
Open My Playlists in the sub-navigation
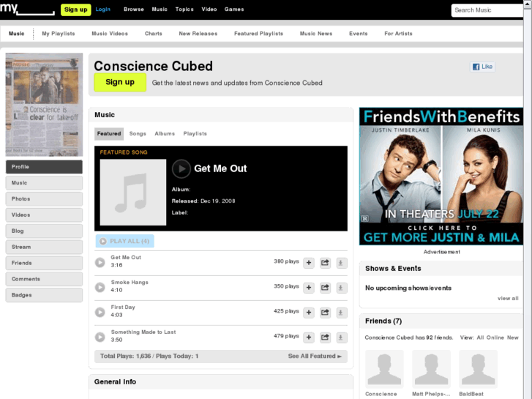59,34
